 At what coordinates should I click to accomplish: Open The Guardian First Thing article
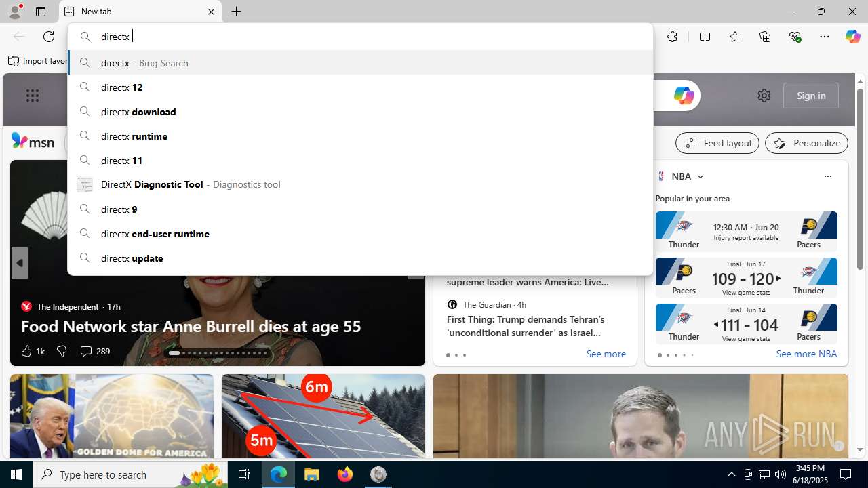(525, 326)
